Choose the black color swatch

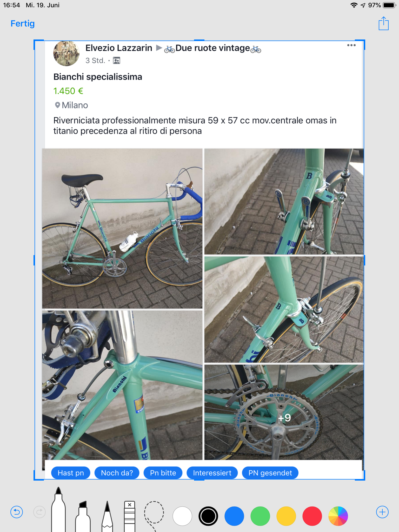tap(208, 516)
